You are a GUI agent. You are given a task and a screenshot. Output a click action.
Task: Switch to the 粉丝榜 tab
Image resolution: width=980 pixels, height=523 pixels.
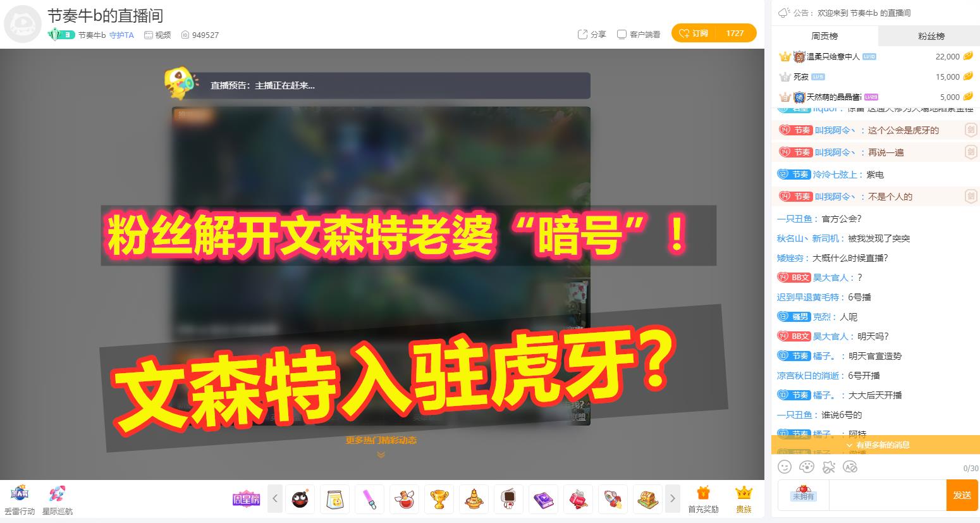[931, 36]
